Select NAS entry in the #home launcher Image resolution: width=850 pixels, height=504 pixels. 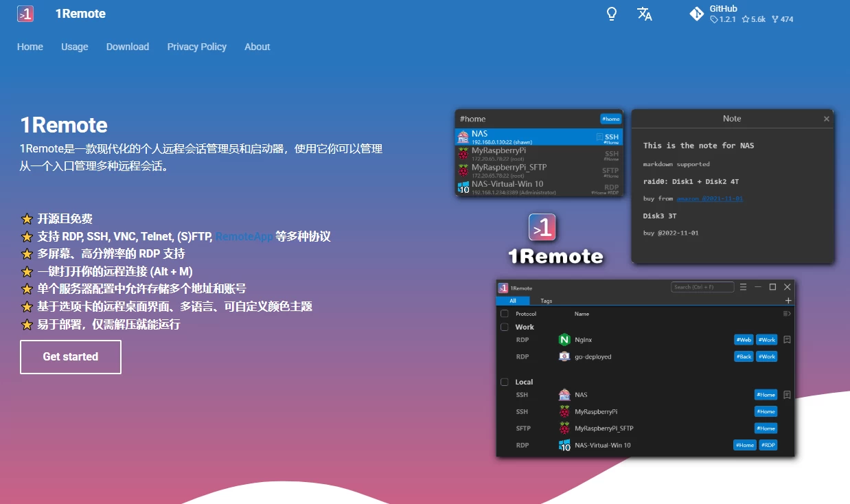[x=539, y=137]
